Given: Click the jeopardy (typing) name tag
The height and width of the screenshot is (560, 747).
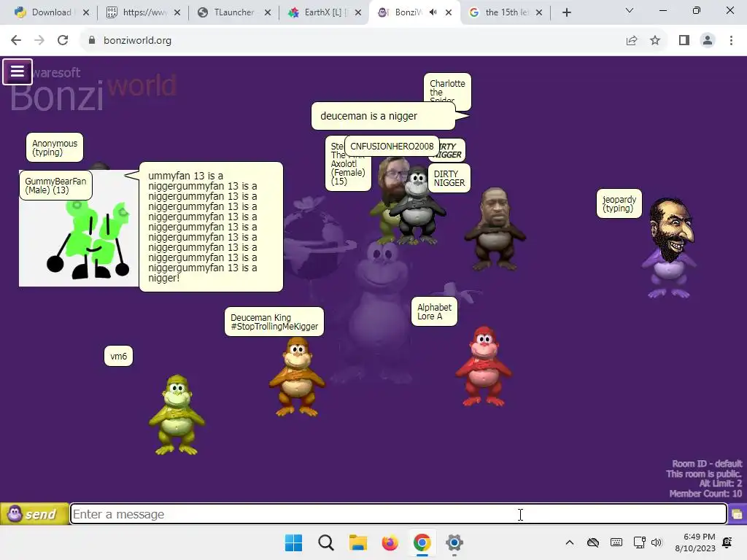Looking at the screenshot, I should [619, 204].
